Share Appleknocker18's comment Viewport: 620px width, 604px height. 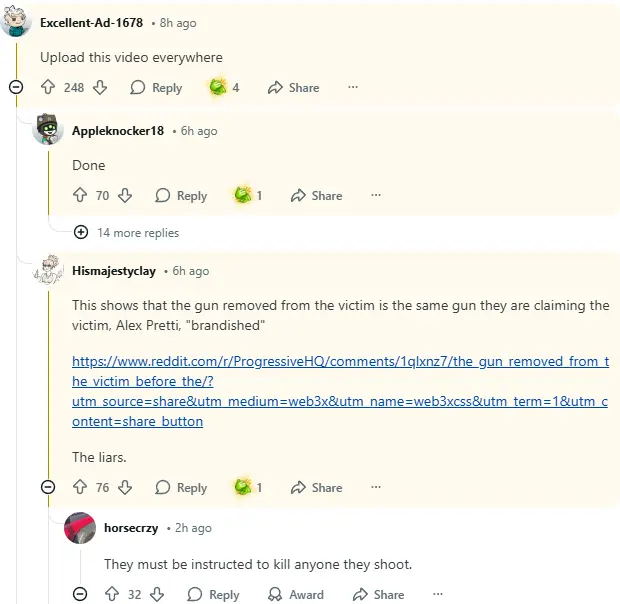pyautogui.click(x=316, y=196)
